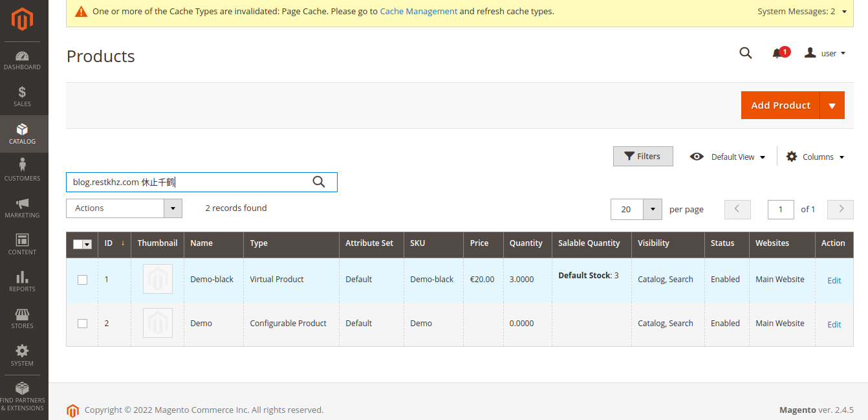Click the footer Magento logo

pos(72,410)
